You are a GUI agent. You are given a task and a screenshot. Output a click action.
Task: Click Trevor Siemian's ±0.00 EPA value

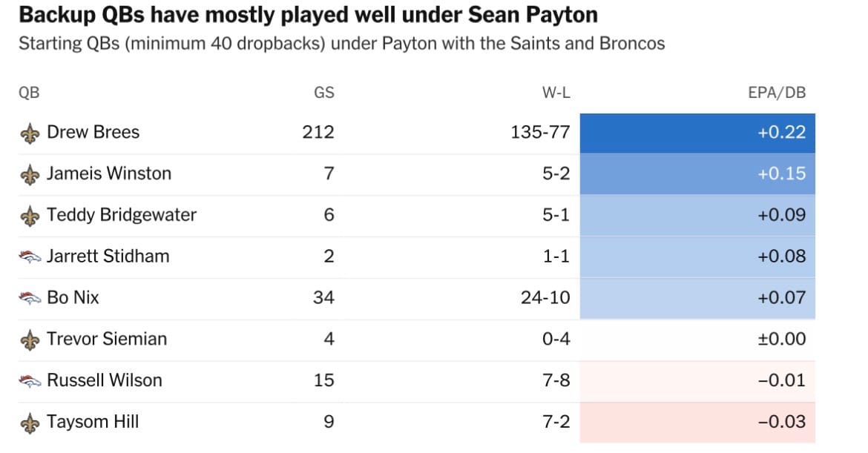tap(781, 340)
